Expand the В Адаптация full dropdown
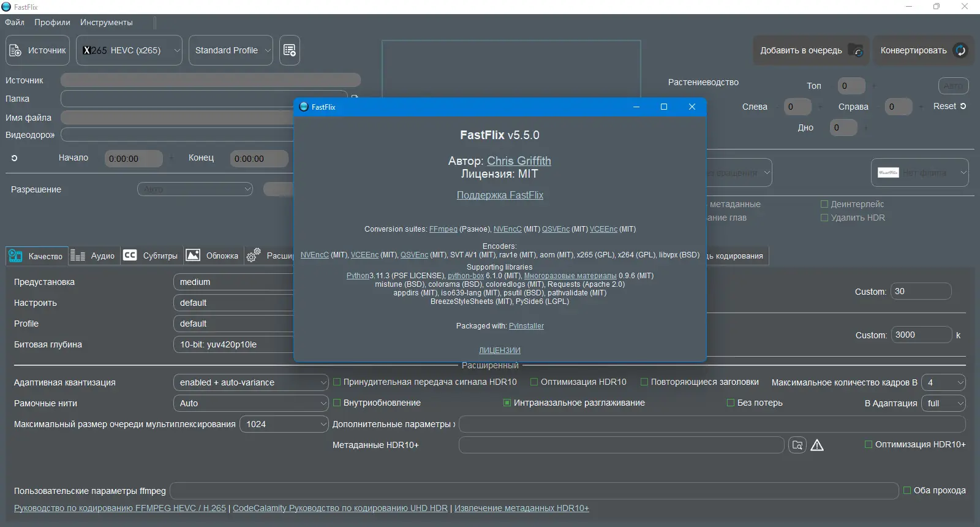Image resolution: width=980 pixels, height=527 pixels. (943, 403)
